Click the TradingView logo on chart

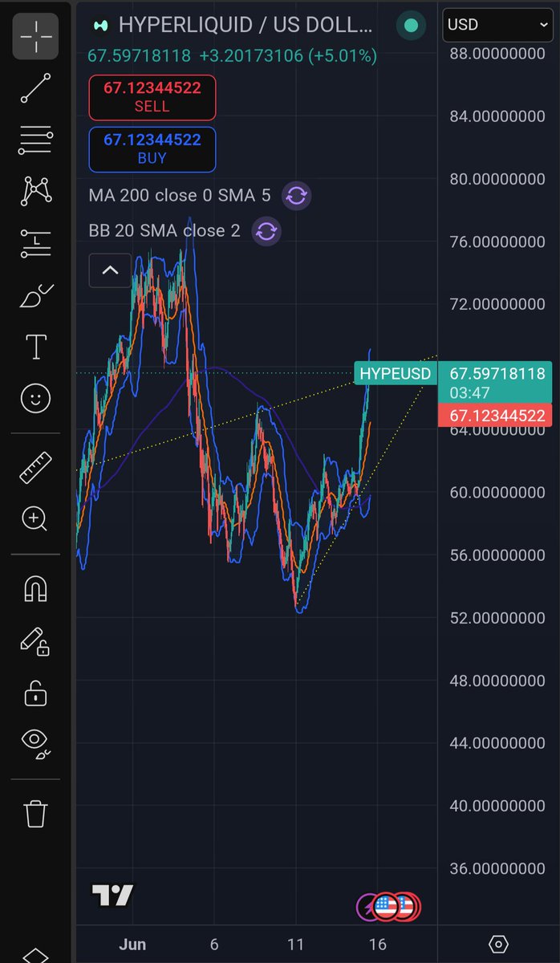tap(112, 896)
